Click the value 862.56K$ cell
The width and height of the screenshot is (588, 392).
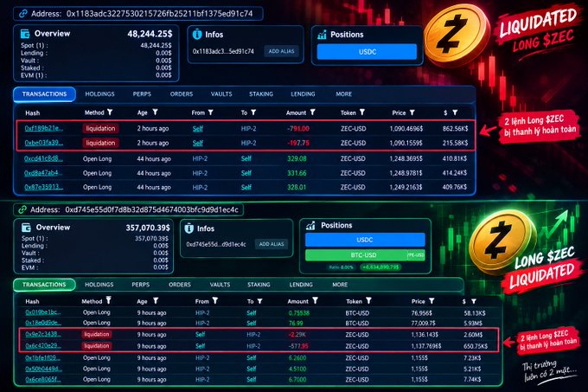[x=455, y=129]
